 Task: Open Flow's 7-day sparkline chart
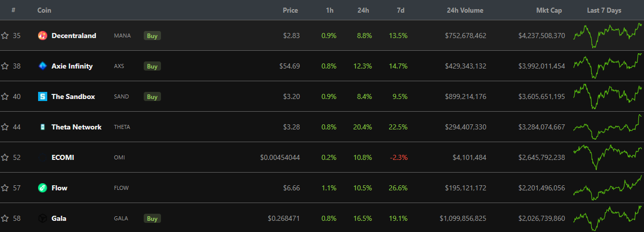click(608, 187)
